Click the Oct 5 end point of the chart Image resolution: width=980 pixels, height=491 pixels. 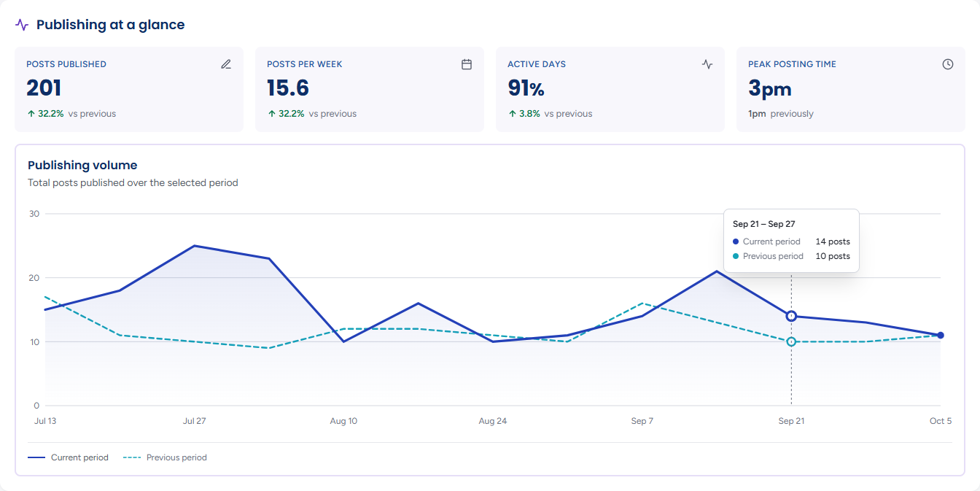[941, 336]
